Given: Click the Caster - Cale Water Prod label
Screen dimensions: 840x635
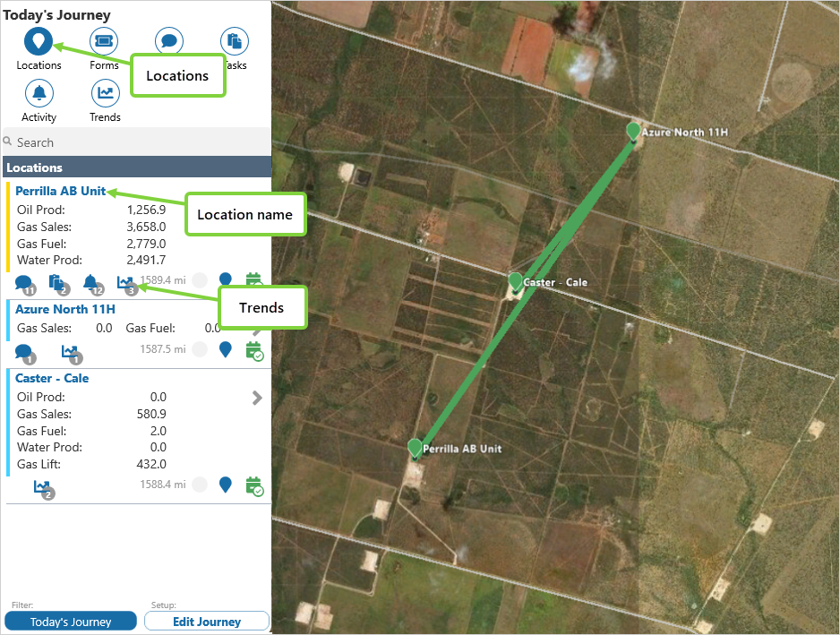Looking at the screenshot, I should pyautogui.click(x=49, y=448).
